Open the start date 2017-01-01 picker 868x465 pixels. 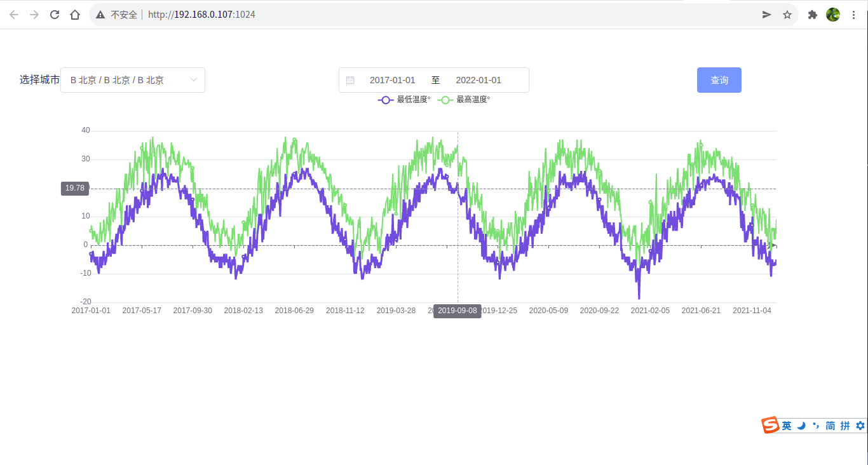pyautogui.click(x=392, y=80)
